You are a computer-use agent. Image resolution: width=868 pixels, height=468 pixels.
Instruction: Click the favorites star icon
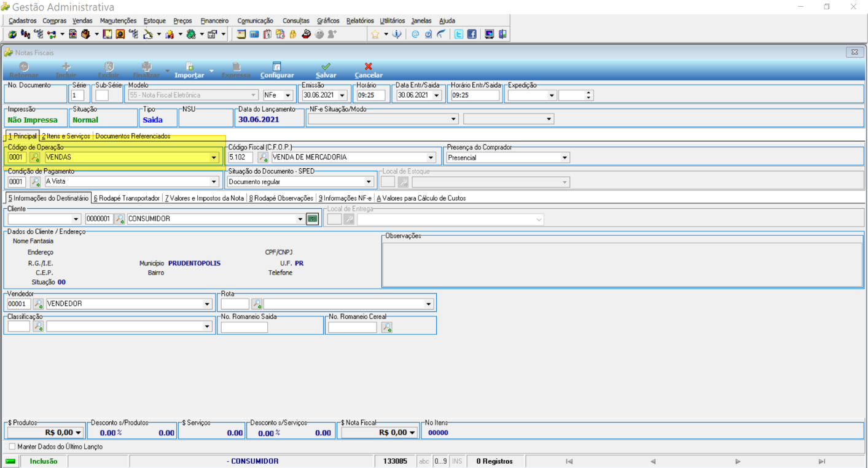click(375, 34)
